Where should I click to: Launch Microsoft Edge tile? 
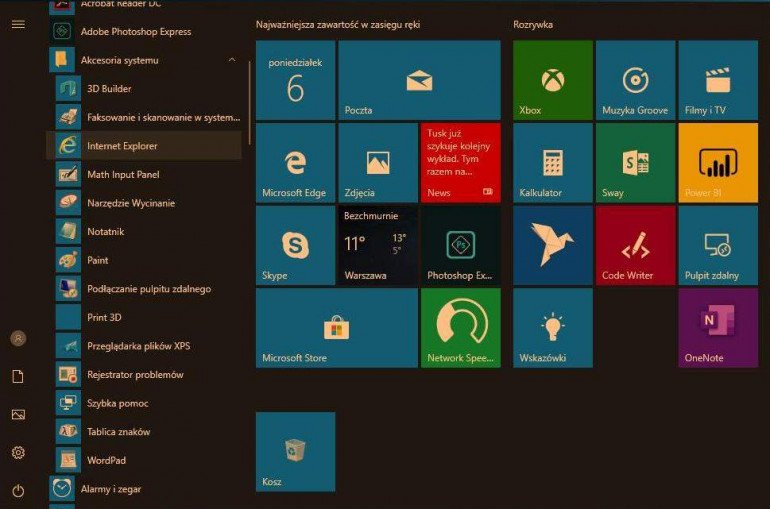coord(296,162)
